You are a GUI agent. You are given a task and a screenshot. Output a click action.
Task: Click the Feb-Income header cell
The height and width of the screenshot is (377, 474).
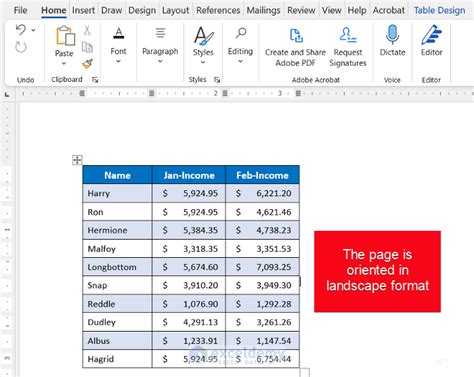click(262, 175)
